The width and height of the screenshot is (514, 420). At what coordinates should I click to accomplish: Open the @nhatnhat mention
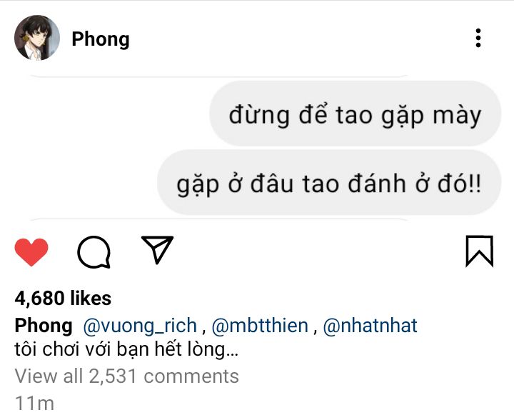[370, 326]
